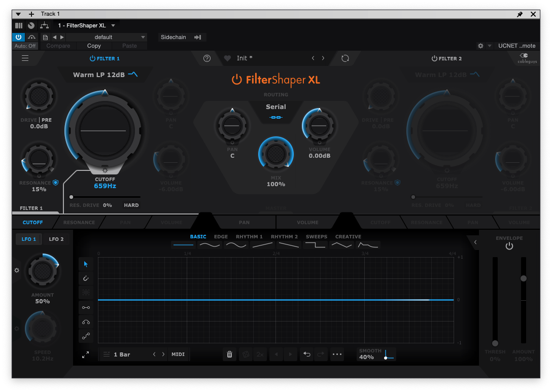
Task: Open SWEEPS waveform category
Action: 317,236
